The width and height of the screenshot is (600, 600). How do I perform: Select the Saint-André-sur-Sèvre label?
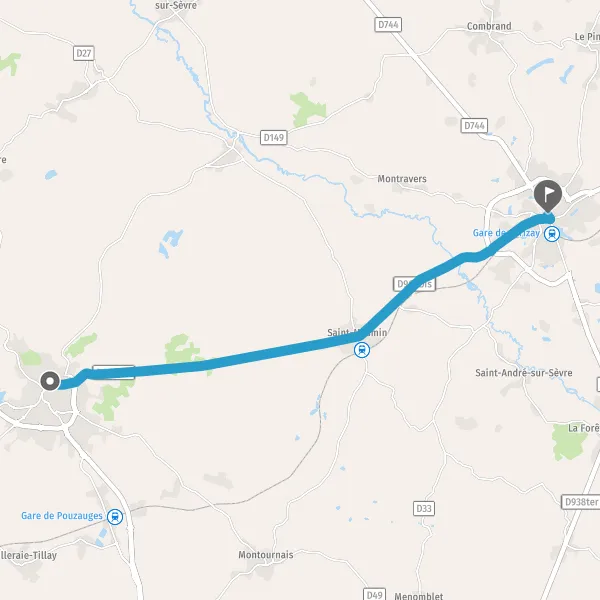[x=524, y=373]
